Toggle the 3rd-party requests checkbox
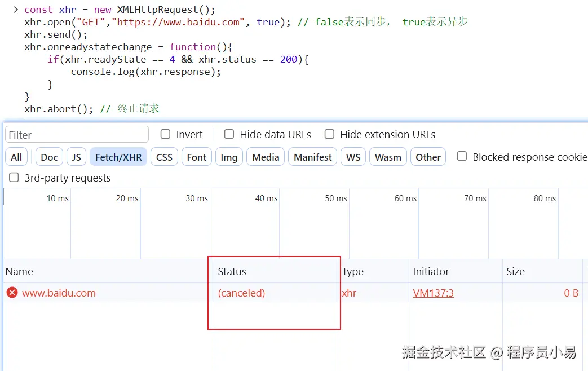Screen dimensions: 588x371 (x=14, y=178)
